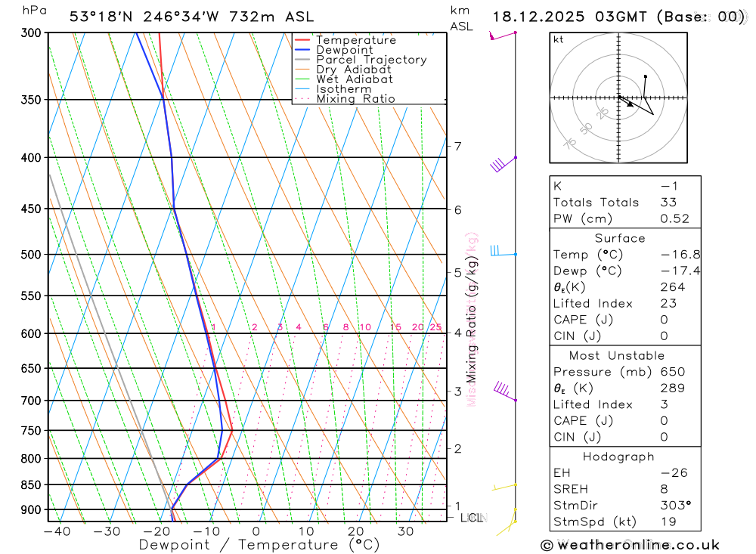Click the blue wind barb at 500 hPa
Screen dimensions: 756x554
(x=503, y=251)
